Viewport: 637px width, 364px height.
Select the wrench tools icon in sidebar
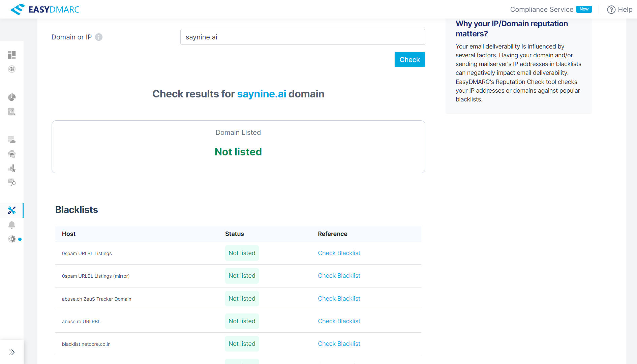[x=12, y=210]
